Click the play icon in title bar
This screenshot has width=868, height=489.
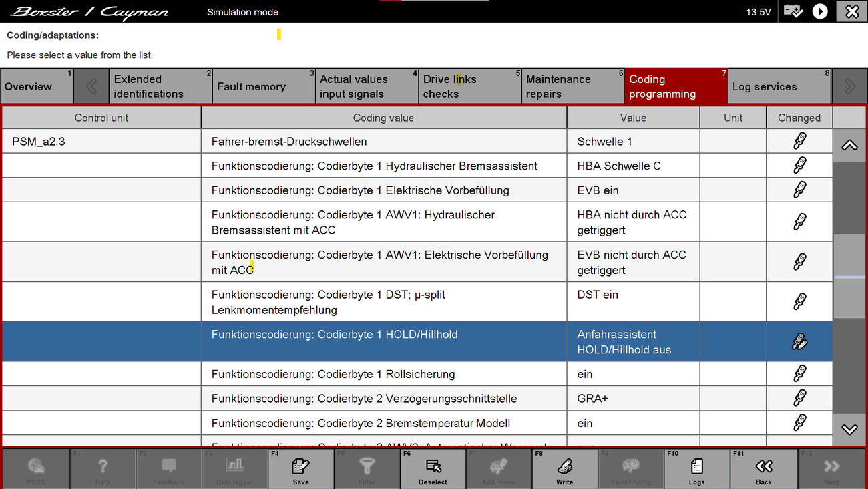click(820, 11)
